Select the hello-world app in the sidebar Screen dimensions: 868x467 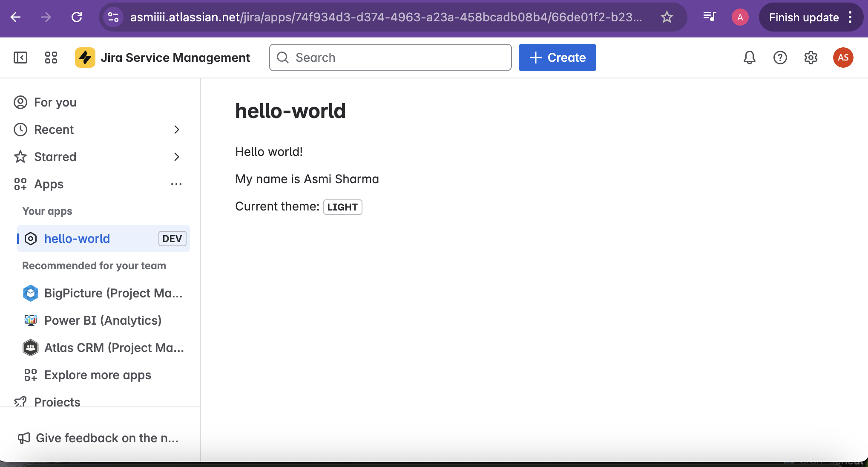(77, 239)
